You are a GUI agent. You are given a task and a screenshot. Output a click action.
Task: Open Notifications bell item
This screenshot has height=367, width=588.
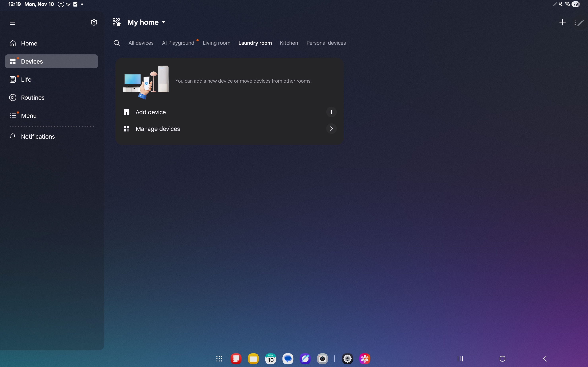(x=38, y=136)
